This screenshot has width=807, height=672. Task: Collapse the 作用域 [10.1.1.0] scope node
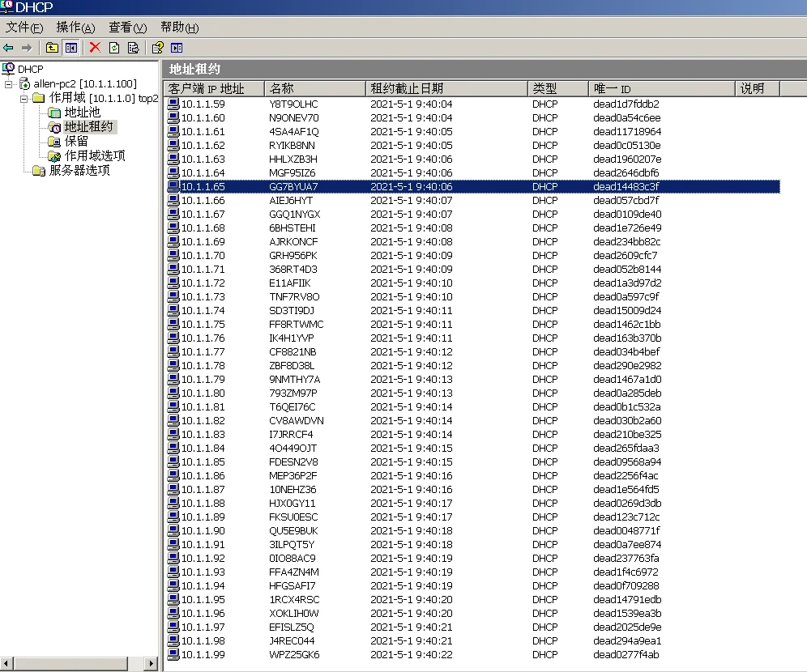pyautogui.click(x=23, y=98)
